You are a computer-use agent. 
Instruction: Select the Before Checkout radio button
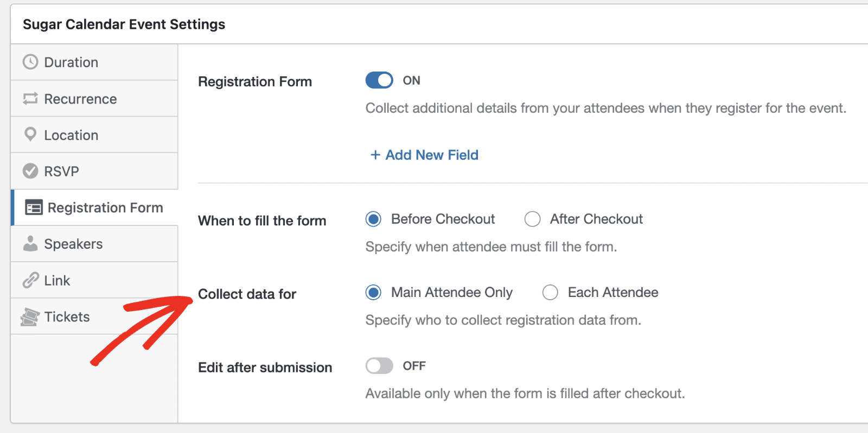point(373,219)
